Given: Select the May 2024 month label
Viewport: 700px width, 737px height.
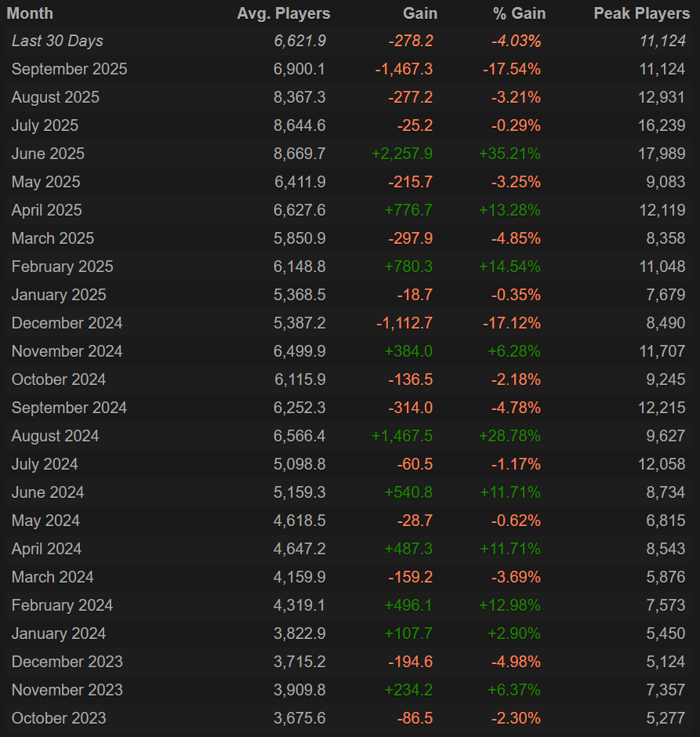Looking at the screenshot, I should point(45,521).
